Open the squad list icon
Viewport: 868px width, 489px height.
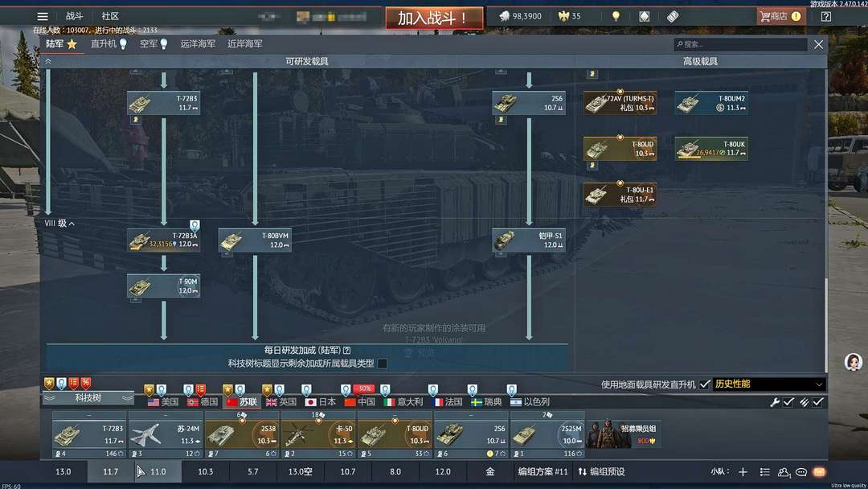(x=764, y=472)
